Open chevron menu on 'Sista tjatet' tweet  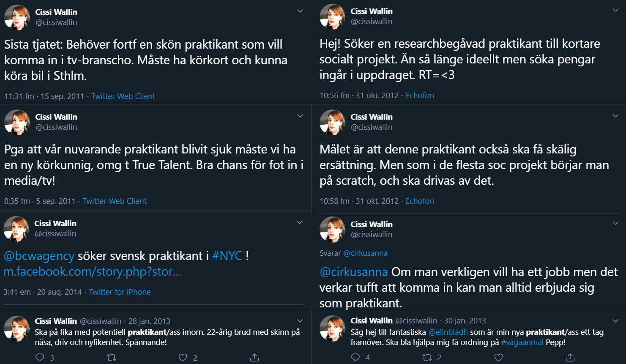click(300, 11)
